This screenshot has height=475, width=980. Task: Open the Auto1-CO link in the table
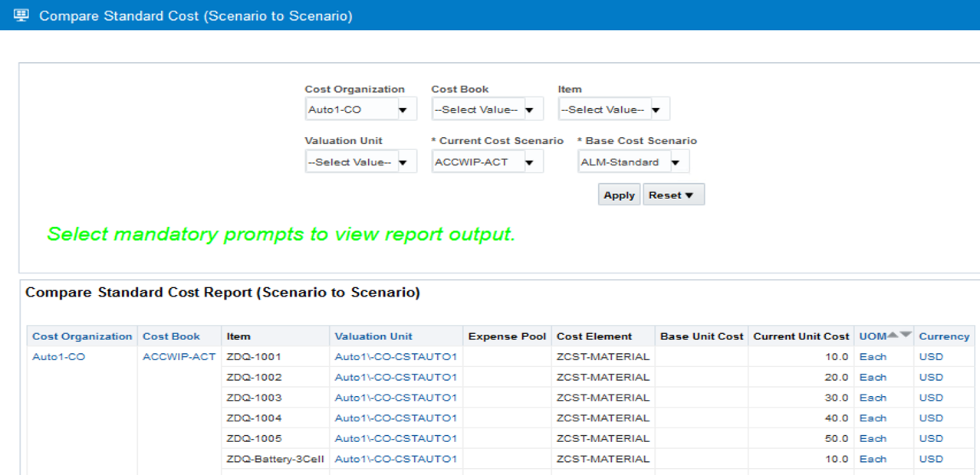(x=58, y=357)
